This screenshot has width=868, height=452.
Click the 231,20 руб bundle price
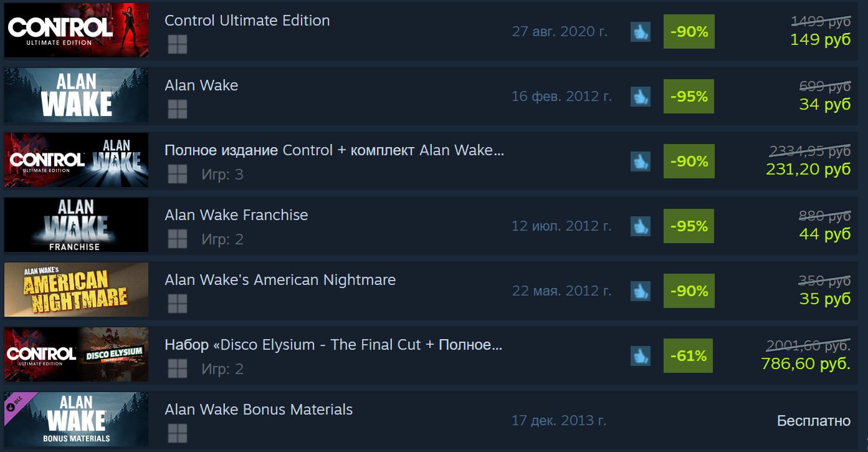point(808,168)
